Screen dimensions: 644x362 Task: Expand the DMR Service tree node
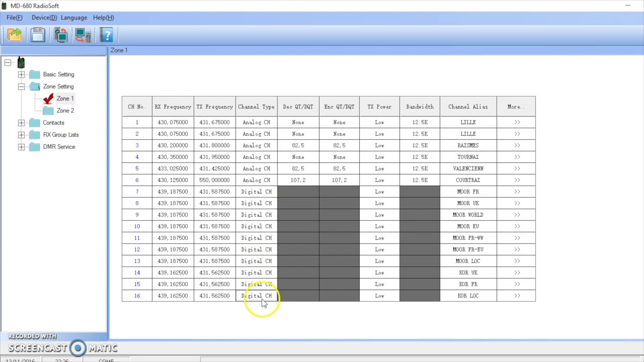tap(21, 147)
